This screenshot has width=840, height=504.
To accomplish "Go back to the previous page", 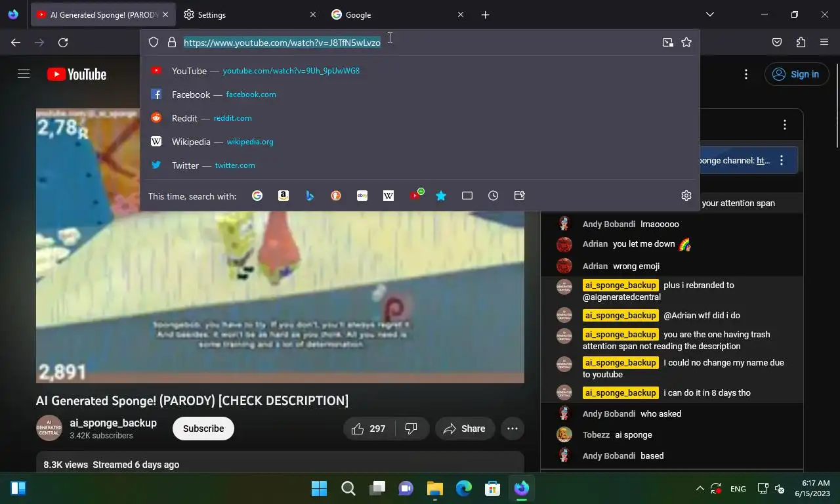I will pyautogui.click(x=16, y=42).
